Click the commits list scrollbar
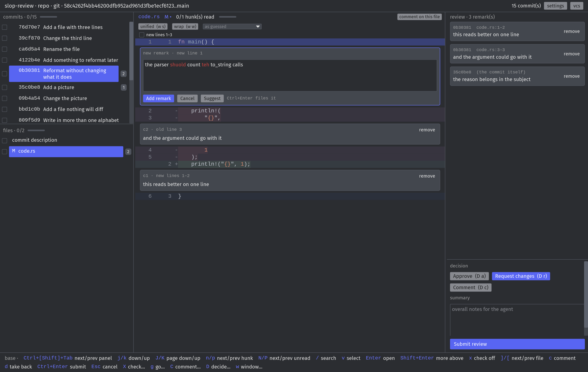This screenshot has width=588, height=372. 131,51
